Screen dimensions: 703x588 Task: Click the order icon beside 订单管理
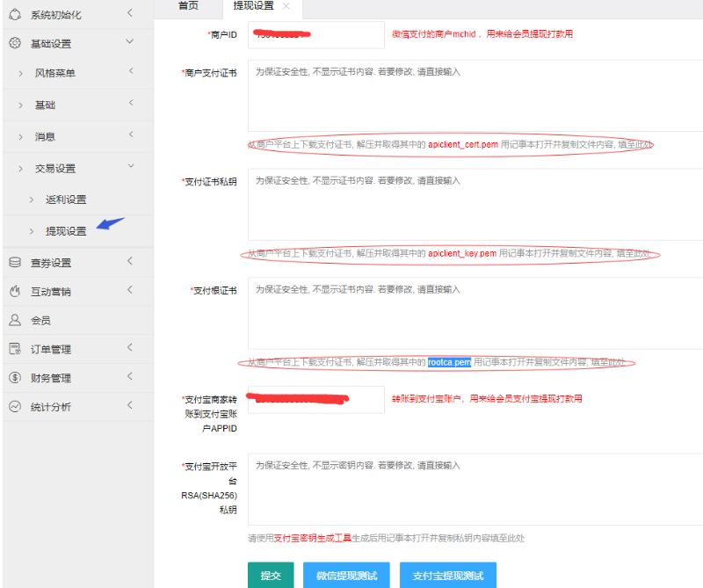click(14, 349)
